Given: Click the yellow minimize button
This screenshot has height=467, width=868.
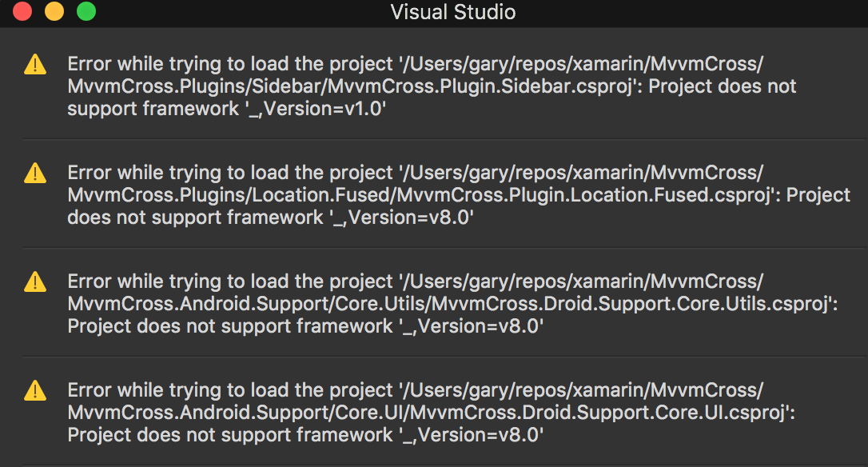Looking at the screenshot, I should tap(54, 12).
